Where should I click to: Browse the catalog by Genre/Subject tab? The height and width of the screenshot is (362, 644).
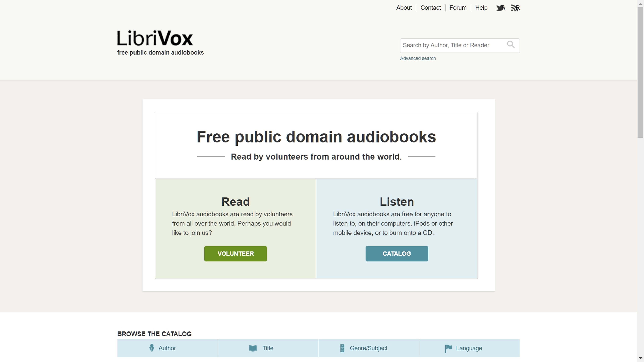click(368, 348)
